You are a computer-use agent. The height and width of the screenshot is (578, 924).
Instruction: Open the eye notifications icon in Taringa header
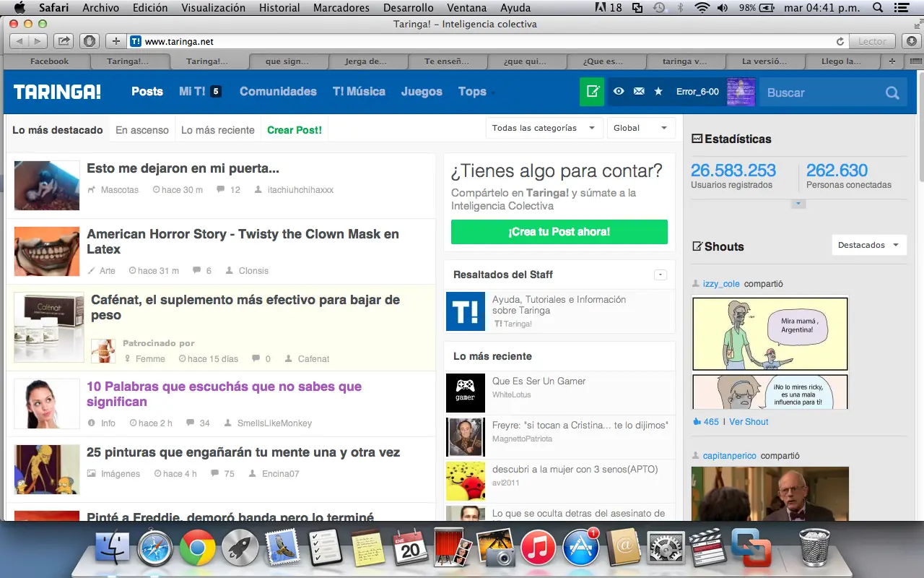tap(619, 92)
